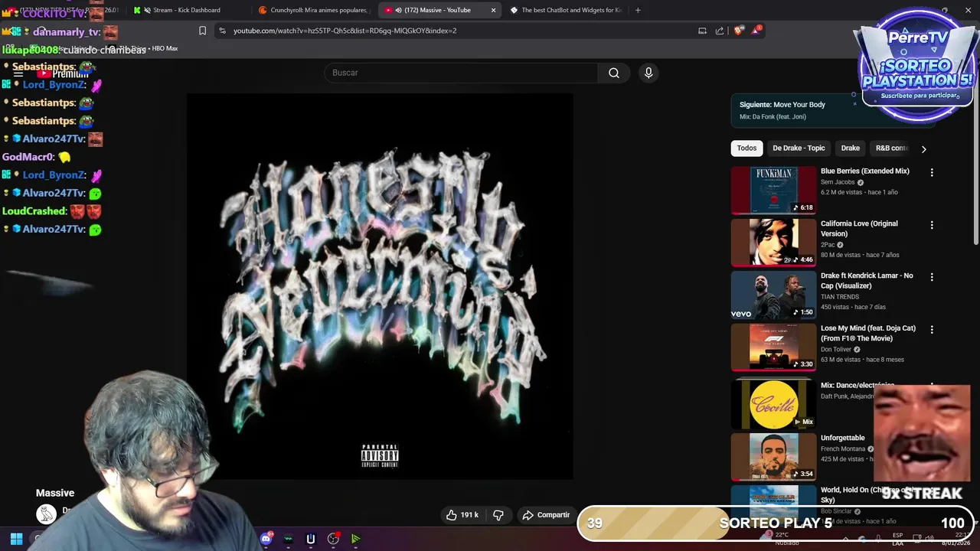The height and width of the screenshot is (551, 980).
Task: Open Brave Rewards notification icon
Action: coord(757,30)
